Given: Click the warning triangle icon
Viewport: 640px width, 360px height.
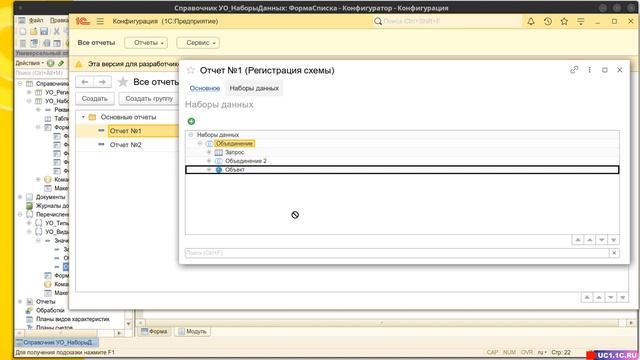Looking at the screenshot, I should tap(79, 64).
